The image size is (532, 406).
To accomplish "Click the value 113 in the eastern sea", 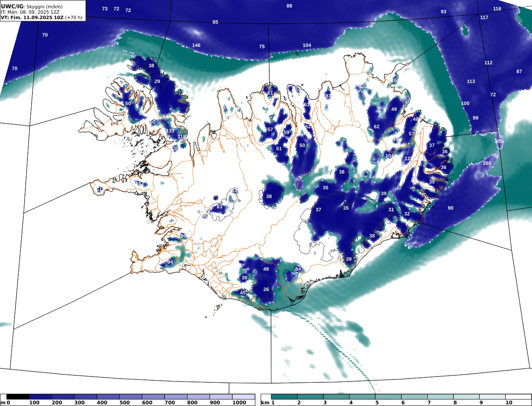I will (471, 81).
